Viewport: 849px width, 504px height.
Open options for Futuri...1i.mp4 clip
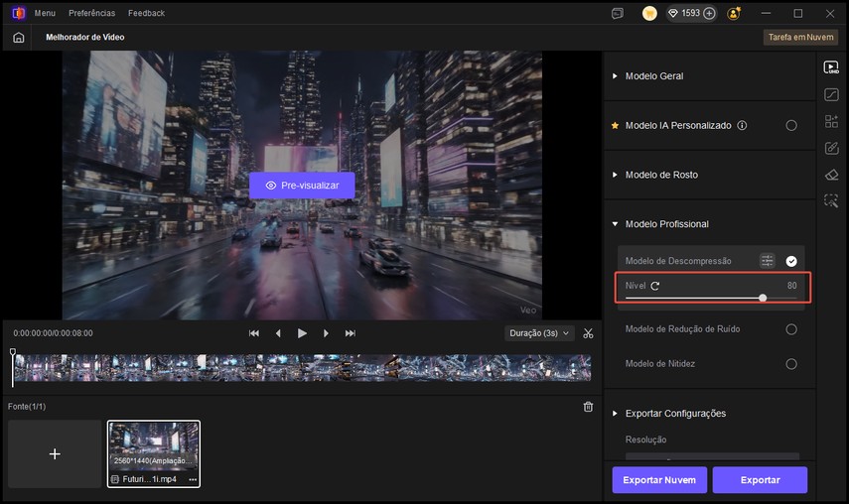(x=193, y=479)
